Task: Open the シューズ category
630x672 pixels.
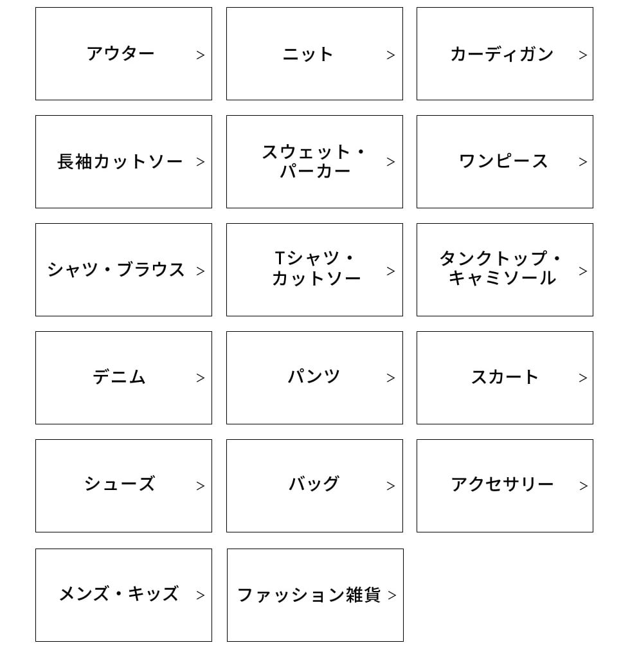Action: (120, 485)
